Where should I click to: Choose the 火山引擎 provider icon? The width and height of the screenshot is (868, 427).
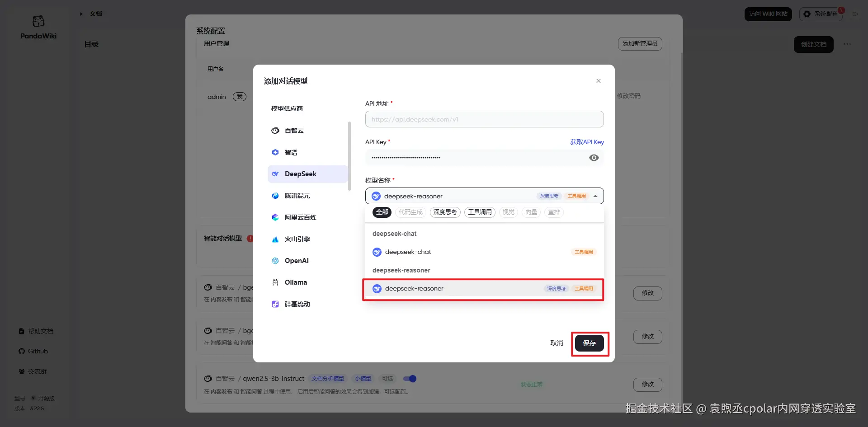point(275,239)
